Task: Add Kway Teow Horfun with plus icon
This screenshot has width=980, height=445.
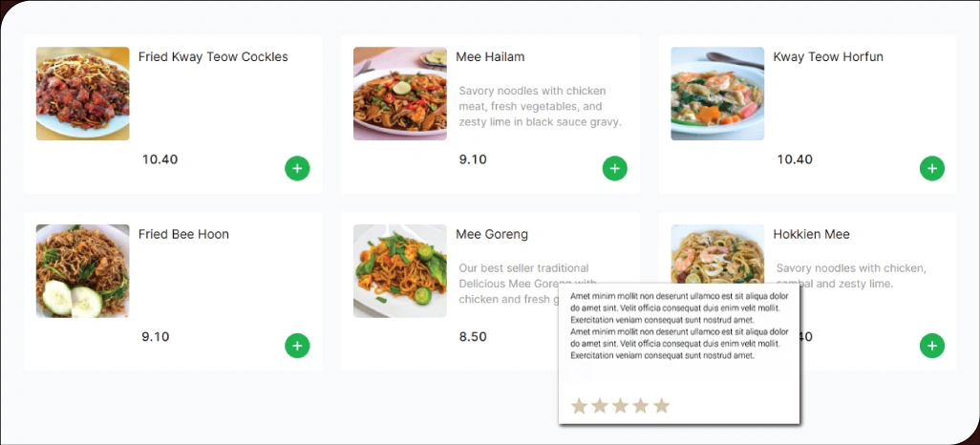Action: 931,169
